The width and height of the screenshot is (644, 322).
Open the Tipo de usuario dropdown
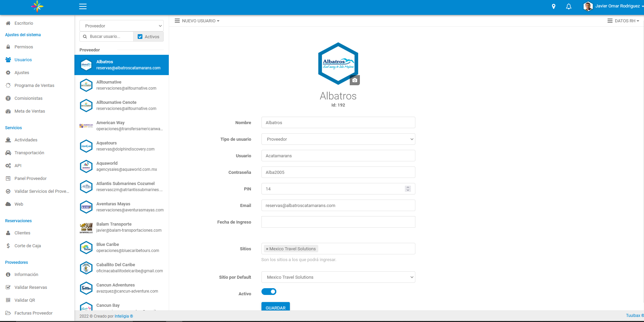338,139
